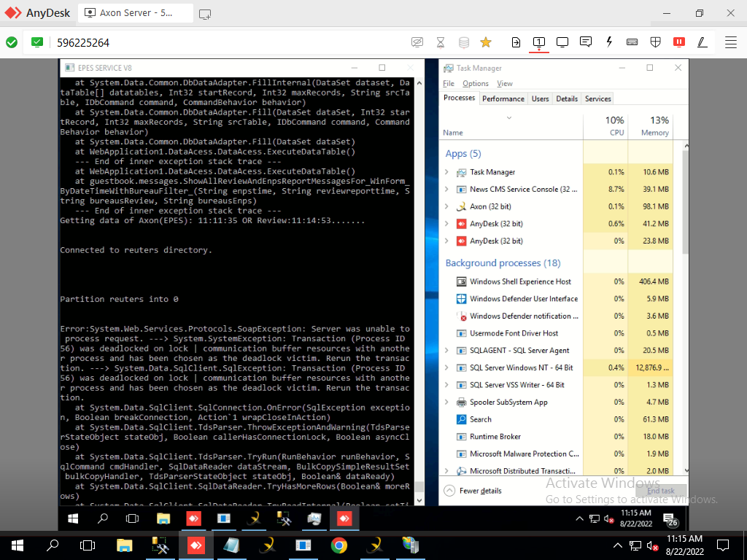Click the keyboard settings icon in AnyDesk toolbar
The width and height of the screenshot is (747, 560).
click(x=632, y=42)
